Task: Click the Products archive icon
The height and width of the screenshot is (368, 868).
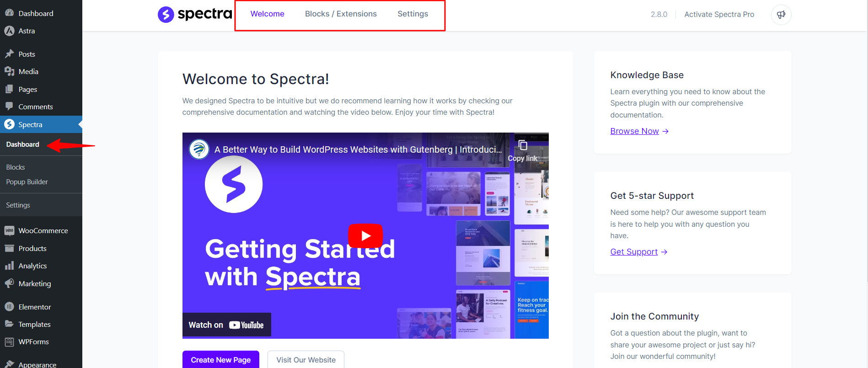Action: [9, 248]
